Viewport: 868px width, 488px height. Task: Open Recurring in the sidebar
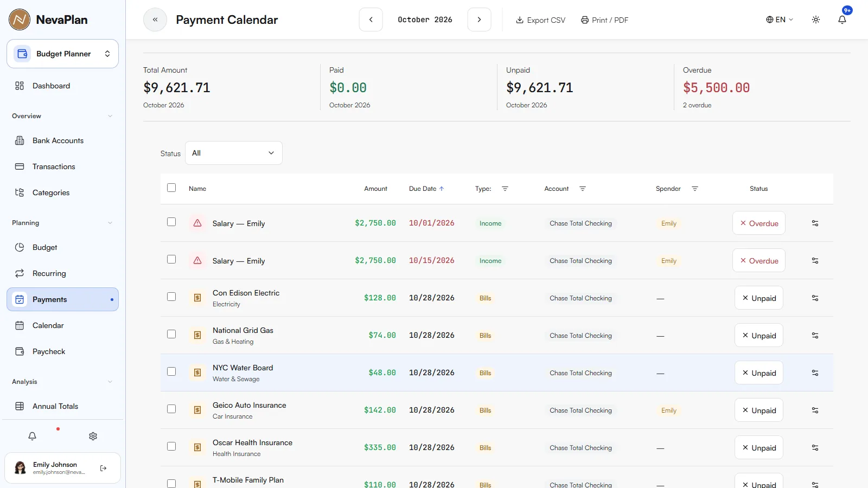(x=62, y=273)
